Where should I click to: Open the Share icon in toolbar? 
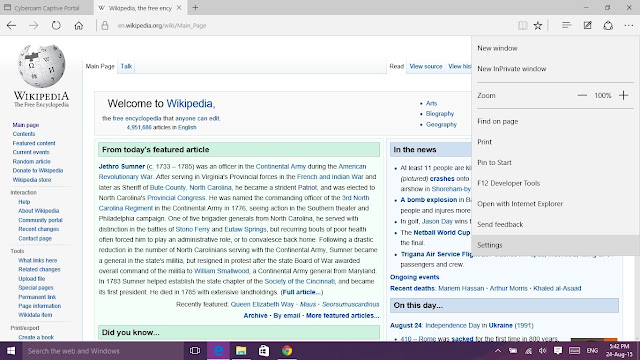click(608, 25)
